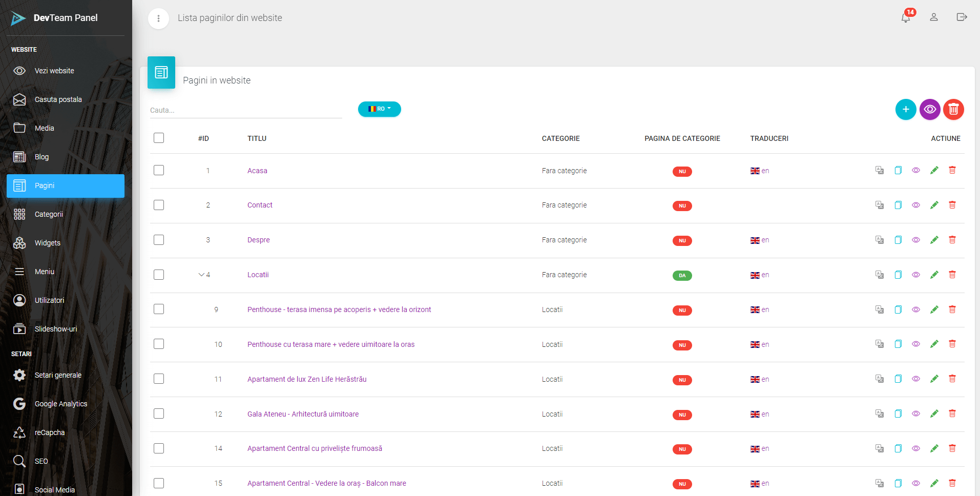Click the red bulk delete trash button
Screen dimensions: 980x496
(x=953, y=109)
